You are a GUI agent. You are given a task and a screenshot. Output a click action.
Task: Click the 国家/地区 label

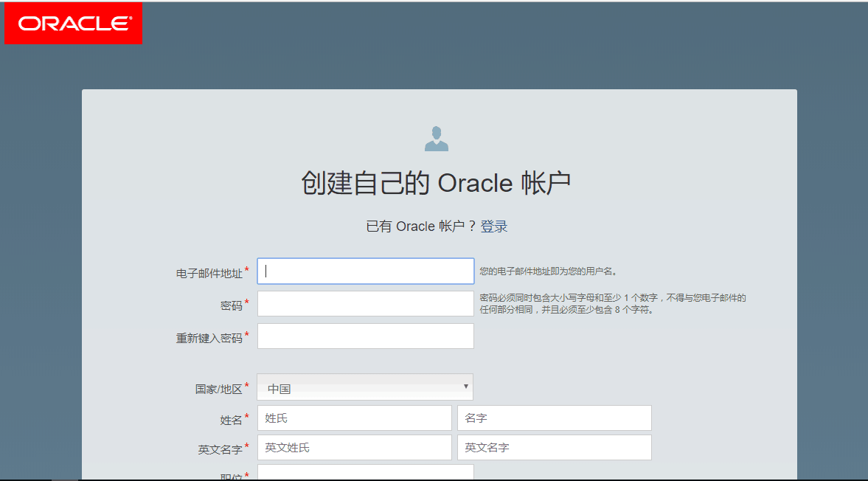(219, 389)
